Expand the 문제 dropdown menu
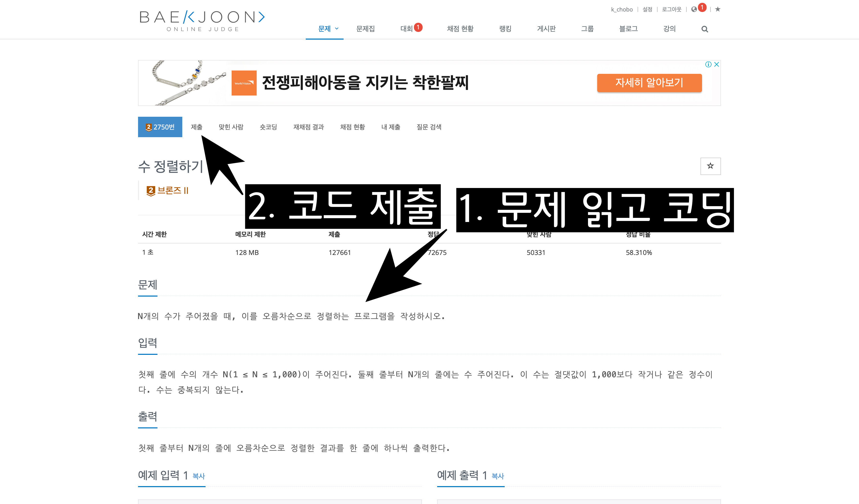859x504 pixels. [x=328, y=29]
